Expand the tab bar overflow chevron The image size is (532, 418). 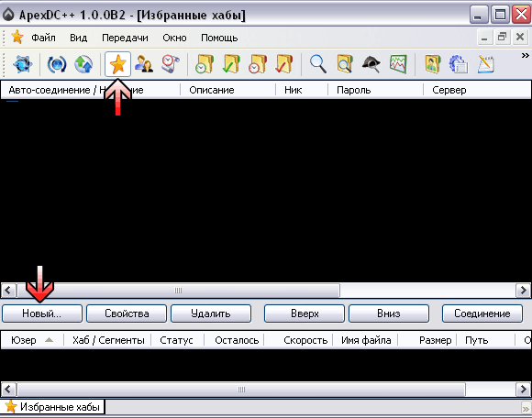coord(526,409)
